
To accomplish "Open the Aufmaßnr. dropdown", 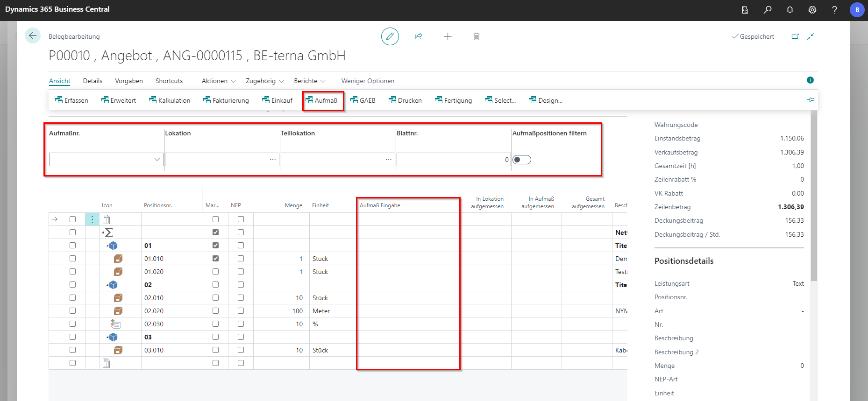I will click(157, 160).
